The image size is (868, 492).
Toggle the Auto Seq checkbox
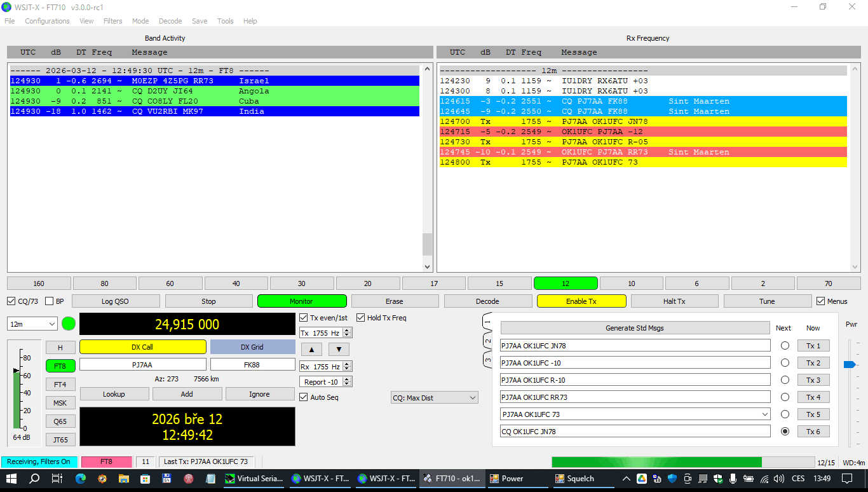[304, 397]
